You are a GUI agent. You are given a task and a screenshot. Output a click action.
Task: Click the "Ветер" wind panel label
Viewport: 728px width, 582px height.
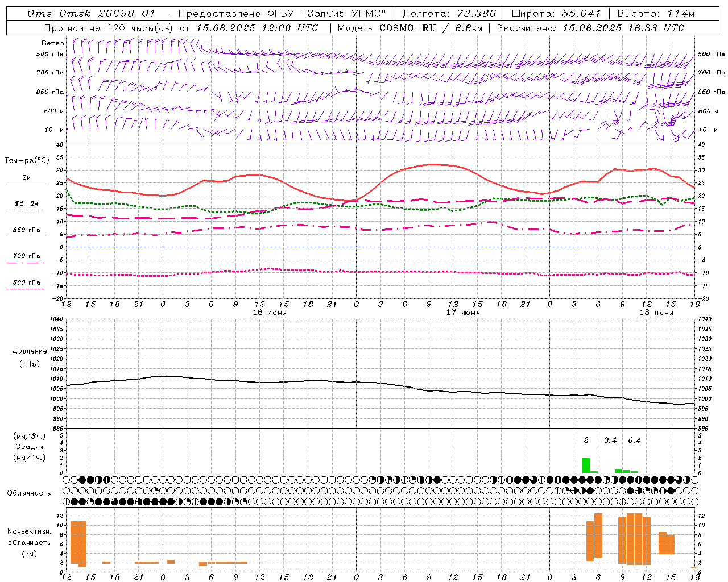coord(53,43)
